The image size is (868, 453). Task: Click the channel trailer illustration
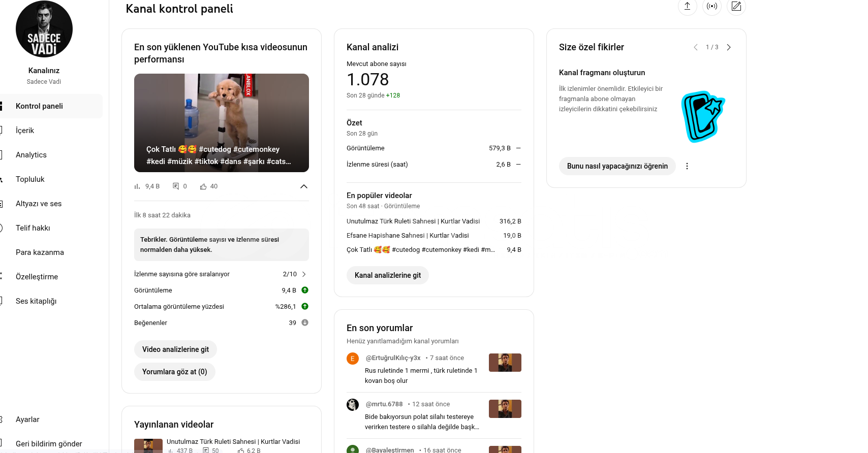pyautogui.click(x=703, y=117)
